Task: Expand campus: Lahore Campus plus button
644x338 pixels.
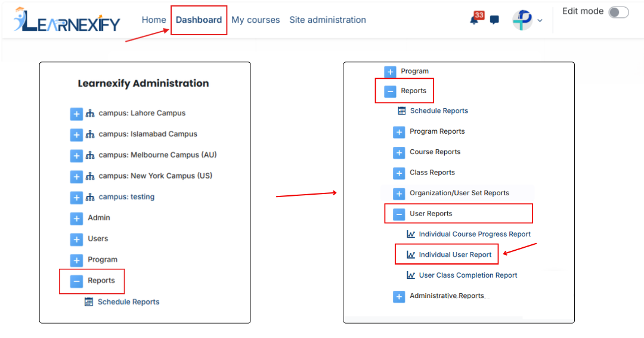Action: tap(76, 114)
